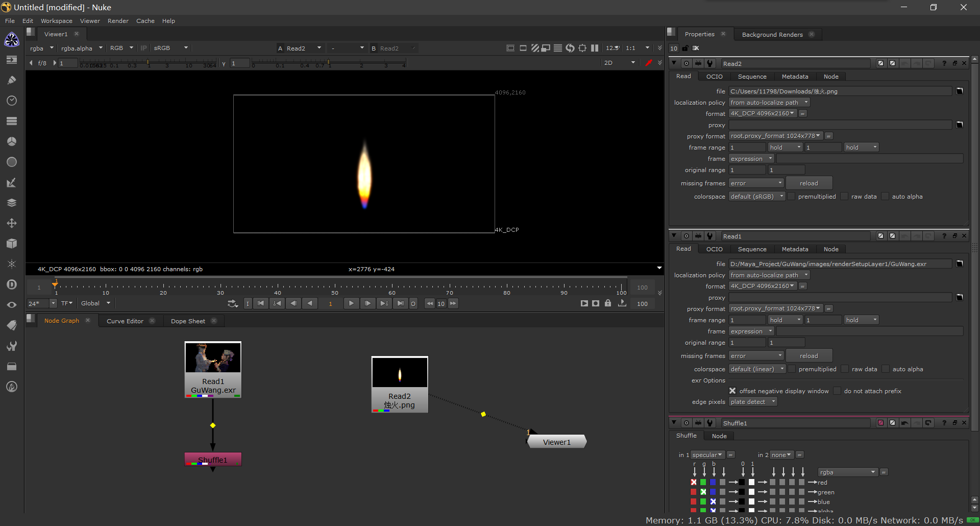Toggle red-to-red channel in Shuffle1
Screen dimensions: 980x526
point(694,482)
